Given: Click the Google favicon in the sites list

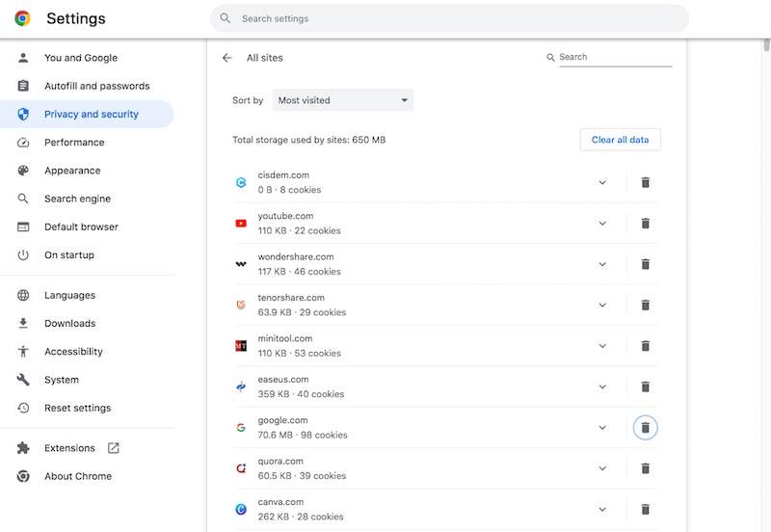Looking at the screenshot, I should click(241, 428).
